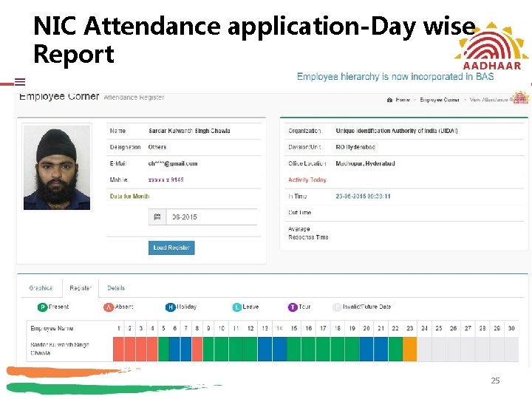Click the Unique Identification Authority organization text
Image resolution: width=532 pixels, height=399 pixels.
tap(397, 131)
